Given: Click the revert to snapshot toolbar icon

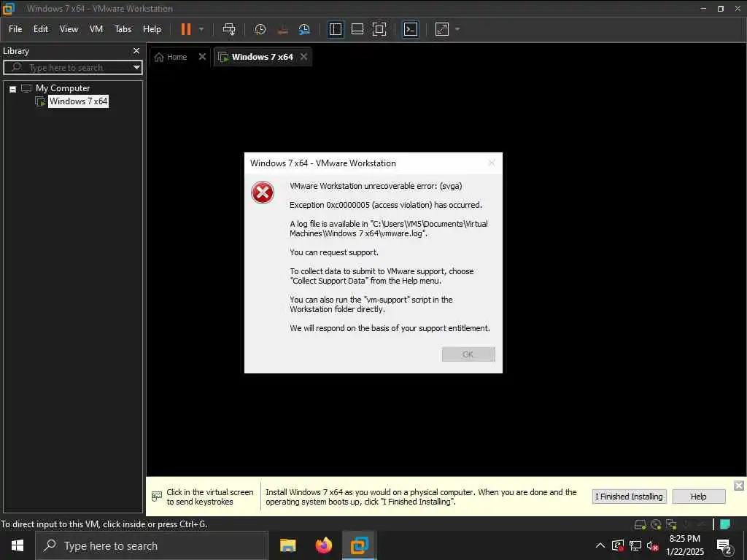Looking at the screenshot, I should point(282,29).
